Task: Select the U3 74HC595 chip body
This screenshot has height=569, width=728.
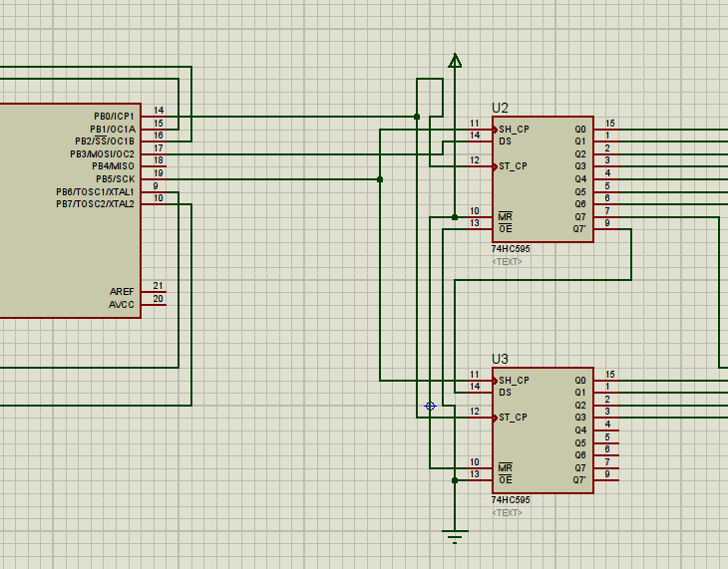Action: pyautogui.click(x=542, y=440)
